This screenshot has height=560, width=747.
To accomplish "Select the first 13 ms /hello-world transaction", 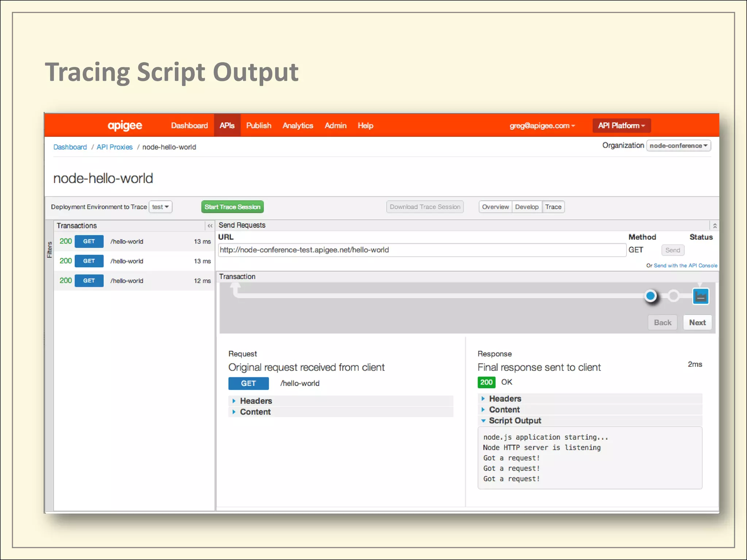I will click(x=135, y=241).
